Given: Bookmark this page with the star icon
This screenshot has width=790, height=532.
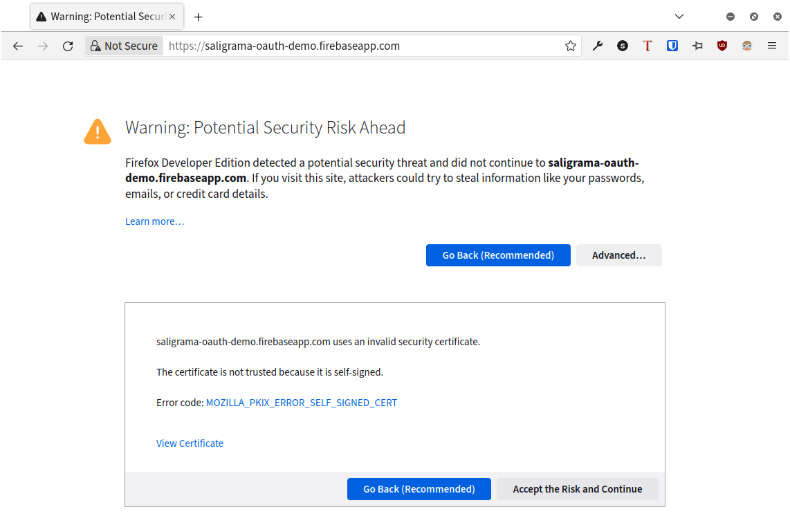Looking at the screenshot, I should [570, 46].
